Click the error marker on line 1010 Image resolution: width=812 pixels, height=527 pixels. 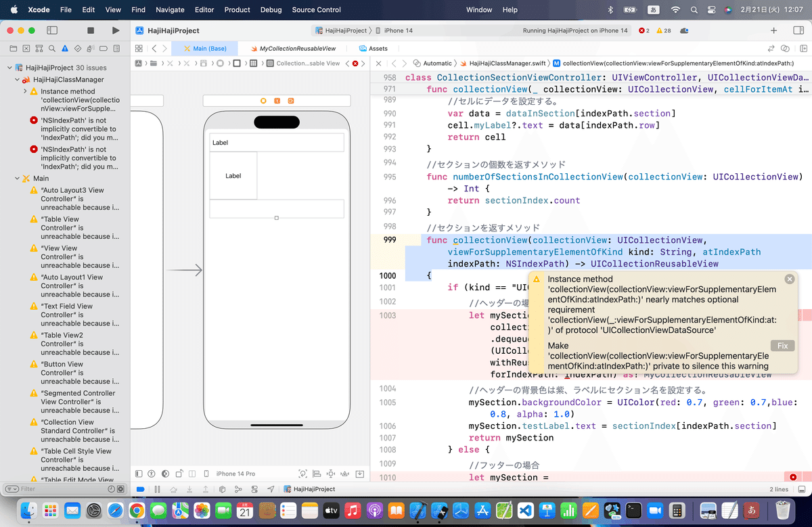point(793,478)
